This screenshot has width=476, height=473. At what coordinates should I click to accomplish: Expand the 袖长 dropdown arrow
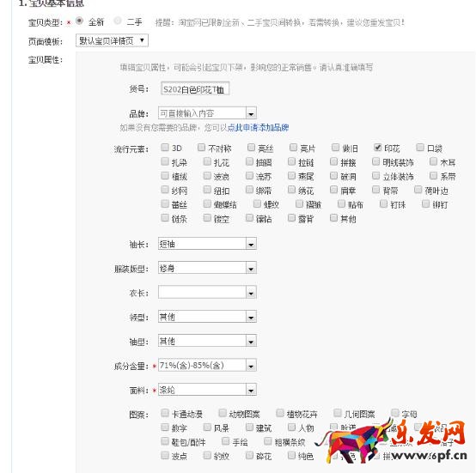point(251,244)
